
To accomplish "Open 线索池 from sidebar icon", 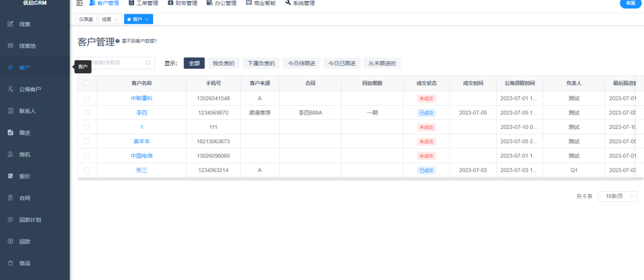I will (x=10, y=46).
